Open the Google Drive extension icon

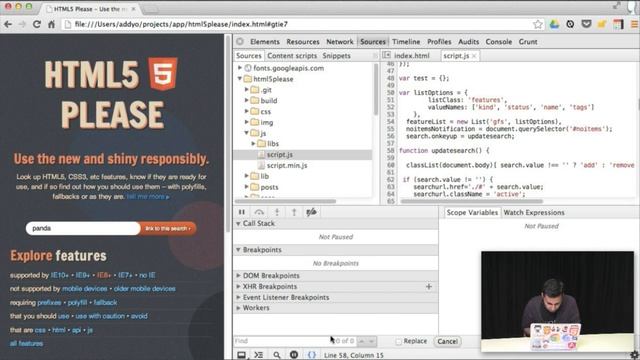coord(554,24)
